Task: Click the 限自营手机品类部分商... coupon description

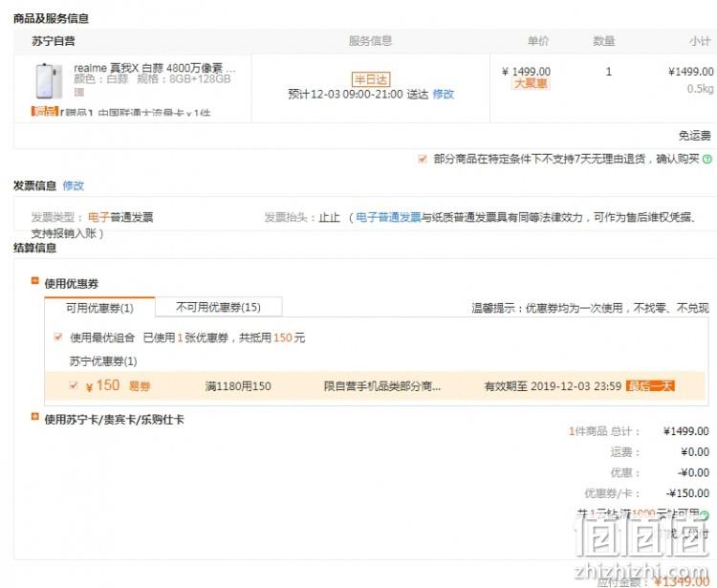Action: coord(382,386)
